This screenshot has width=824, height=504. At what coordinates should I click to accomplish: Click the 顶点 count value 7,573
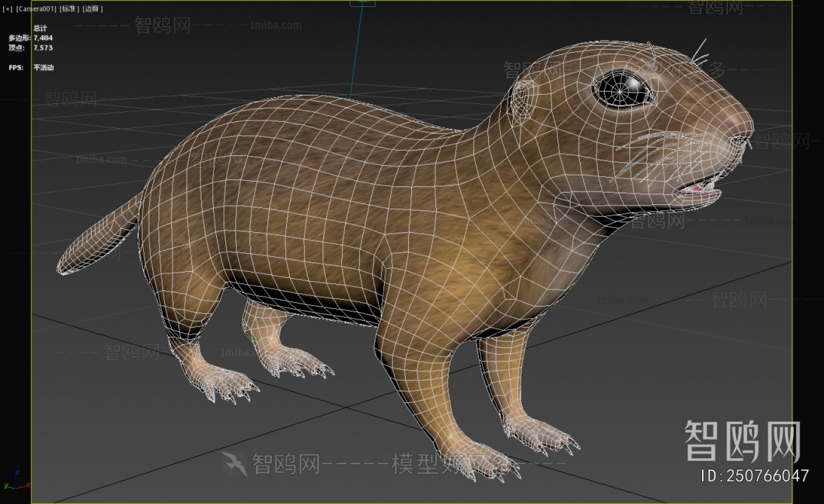click(43, 48)
